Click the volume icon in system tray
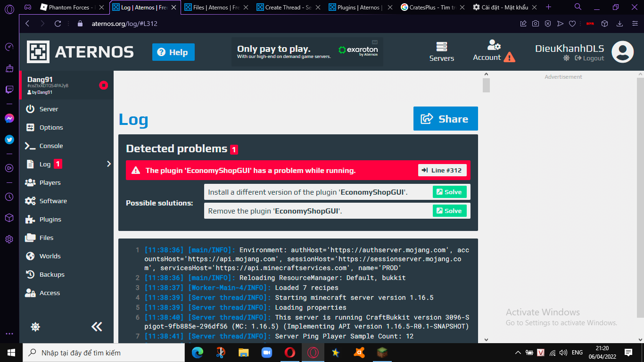 [563, 353]
